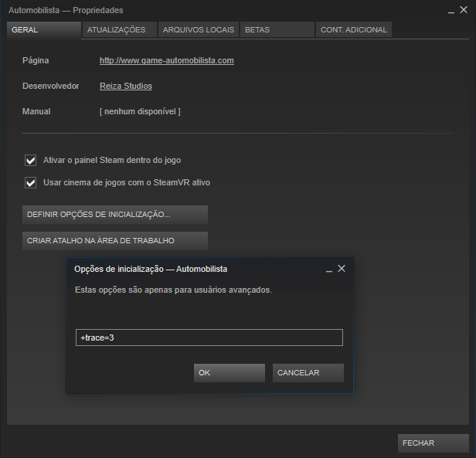Click the '[ nenhum disponível ]' manual text
This screenshot has height=458, width=476.
pyautogui.click(x=140, y=112)
